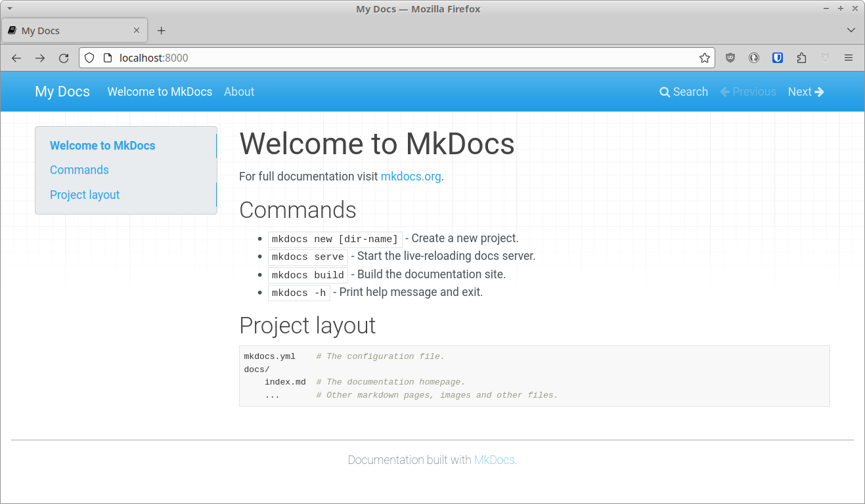
Task: Open the window menu arrow in title bar
Action: coord(10,9)
